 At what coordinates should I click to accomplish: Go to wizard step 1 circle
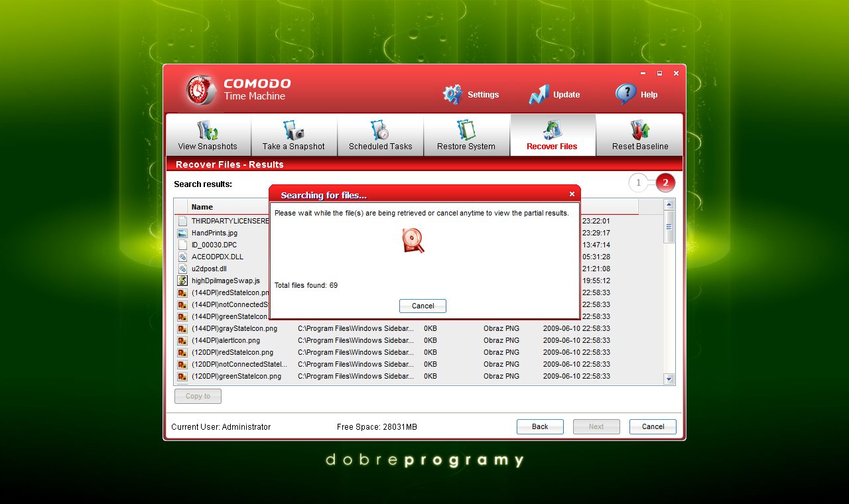pyautogui.click(x=638, y=183)
